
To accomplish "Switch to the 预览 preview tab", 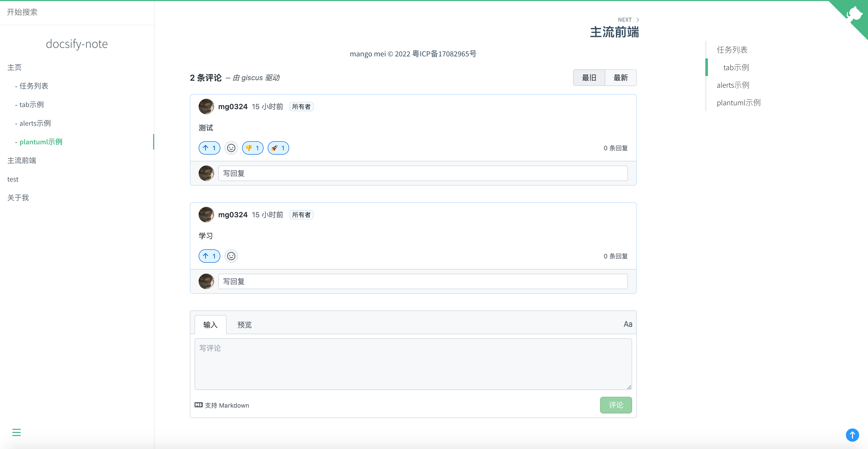I will point(244,325).
